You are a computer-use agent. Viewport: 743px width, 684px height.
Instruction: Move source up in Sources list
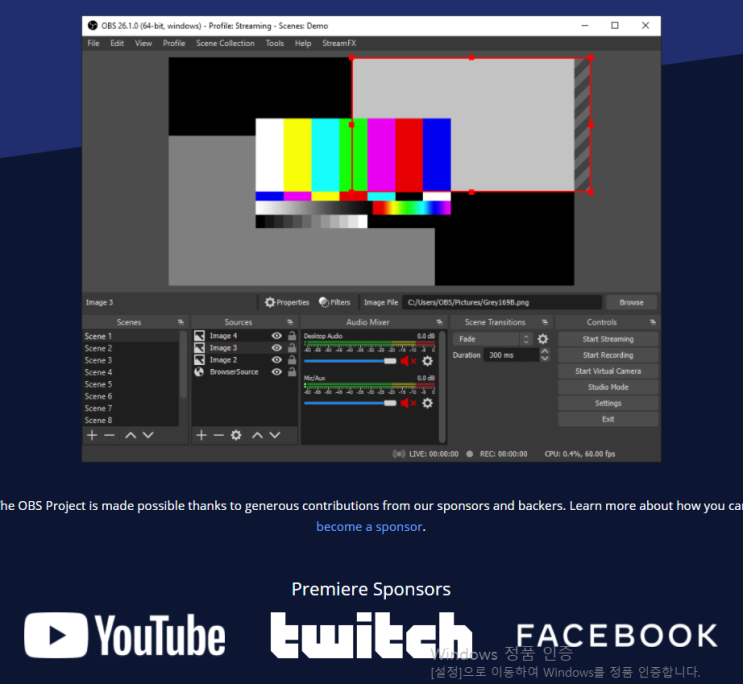(257, 435)
